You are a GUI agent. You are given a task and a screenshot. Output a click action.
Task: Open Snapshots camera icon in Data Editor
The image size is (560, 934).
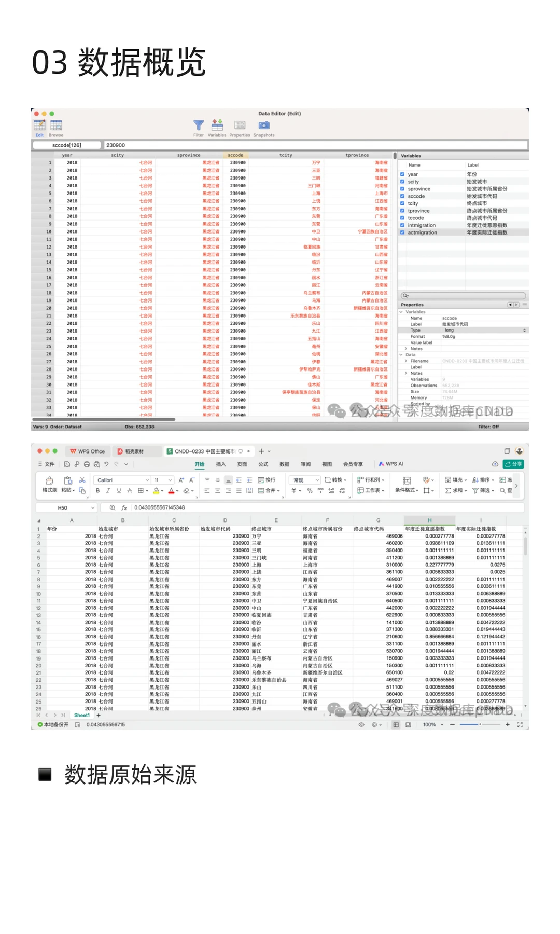click(264, 125)
